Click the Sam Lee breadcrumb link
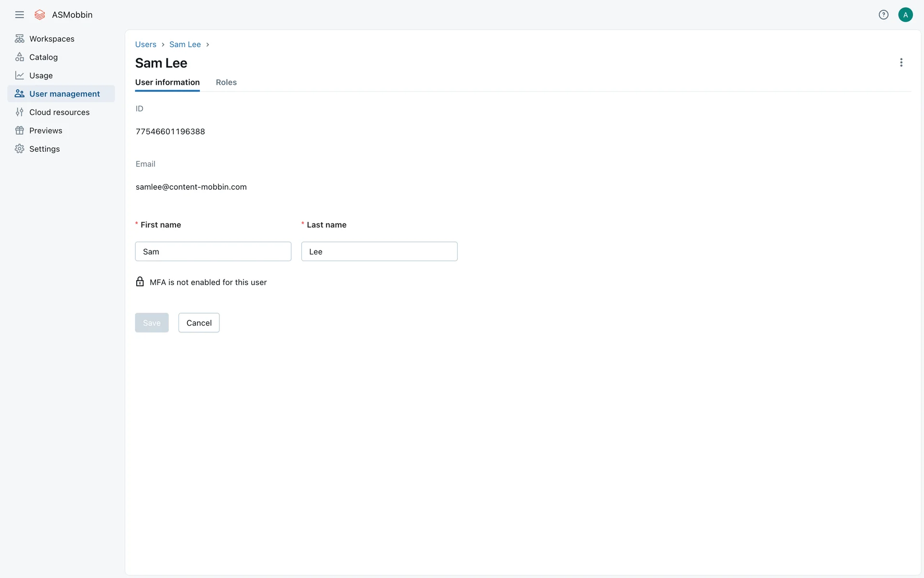Viewport: 924px width, 578px height. tap(185, 44)
